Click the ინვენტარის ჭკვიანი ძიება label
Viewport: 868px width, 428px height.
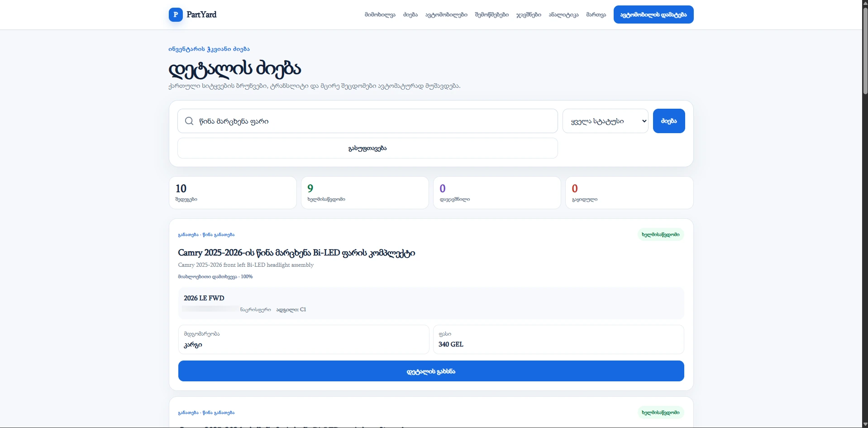click(x=209, y=49)
